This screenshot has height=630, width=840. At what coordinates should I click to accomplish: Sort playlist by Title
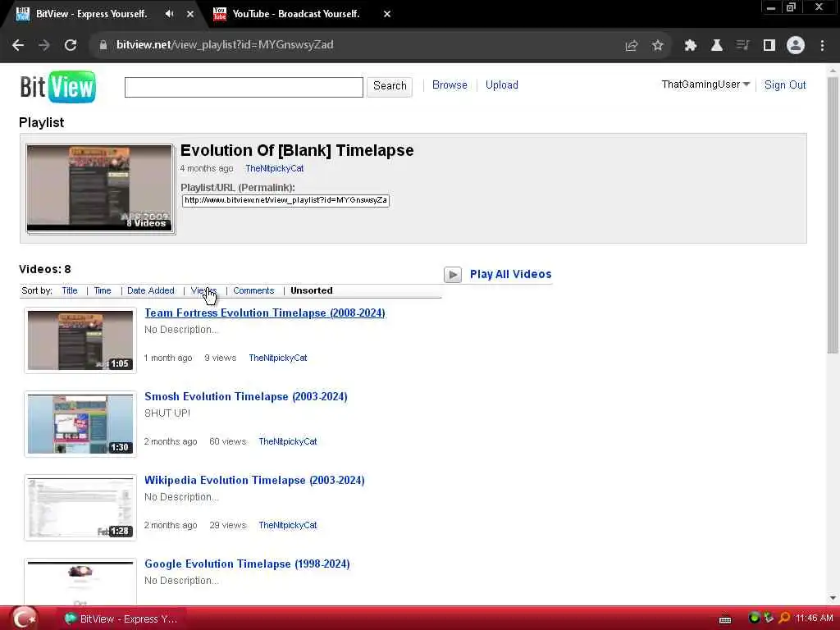click(x=70, y=290)
